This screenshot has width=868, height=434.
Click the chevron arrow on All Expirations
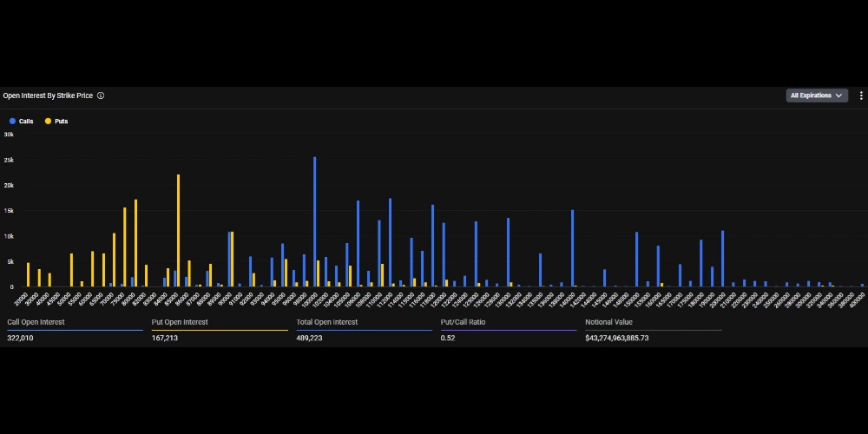[x=838, y=95]
